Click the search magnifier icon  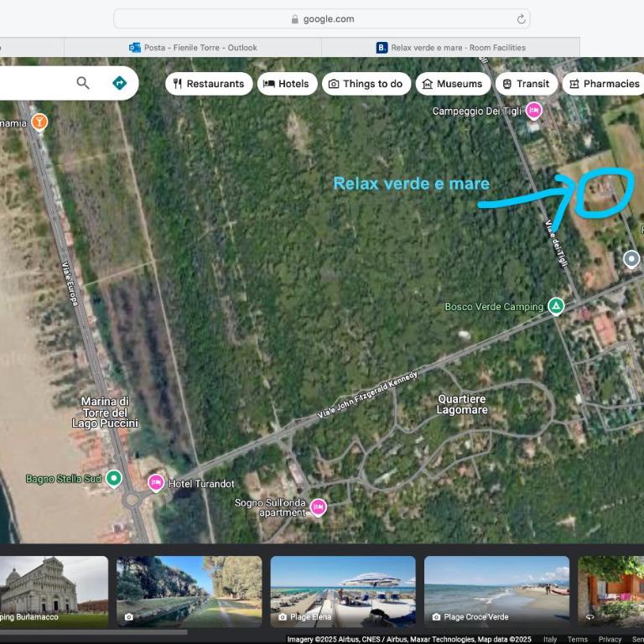click(83, 83)
